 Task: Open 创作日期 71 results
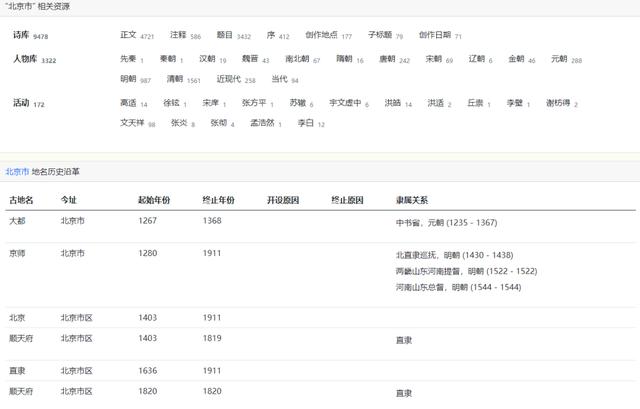440,35
